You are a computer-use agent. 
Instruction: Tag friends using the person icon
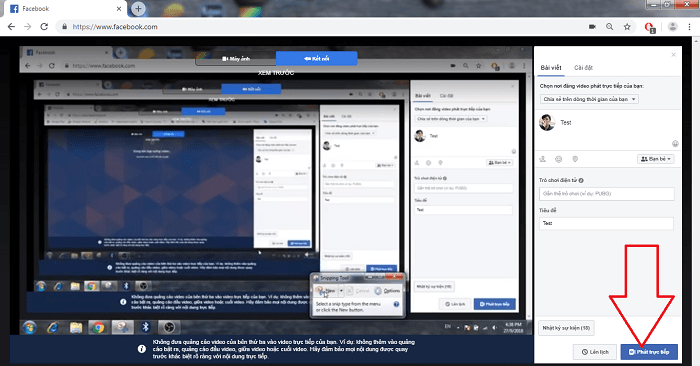(543, 159)
